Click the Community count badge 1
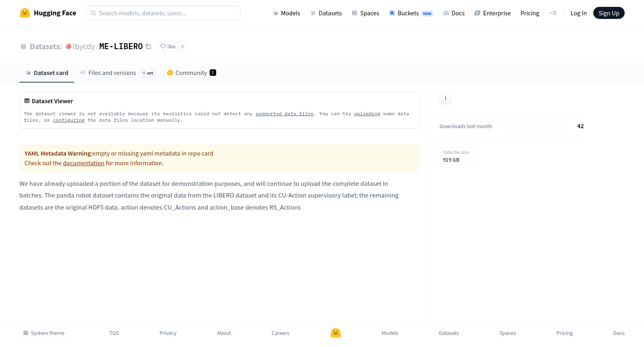 click(213, 73)
